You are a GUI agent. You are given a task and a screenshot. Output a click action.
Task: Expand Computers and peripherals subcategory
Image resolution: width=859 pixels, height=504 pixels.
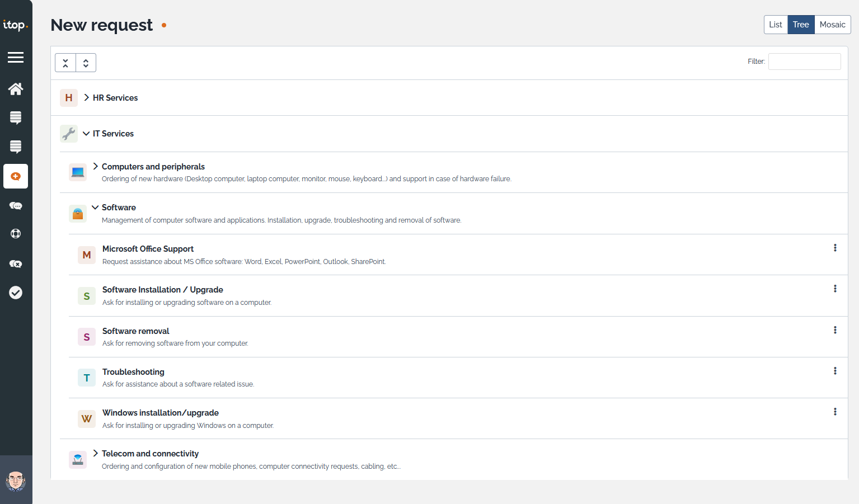pyautogui.click(x=96, y=167)
